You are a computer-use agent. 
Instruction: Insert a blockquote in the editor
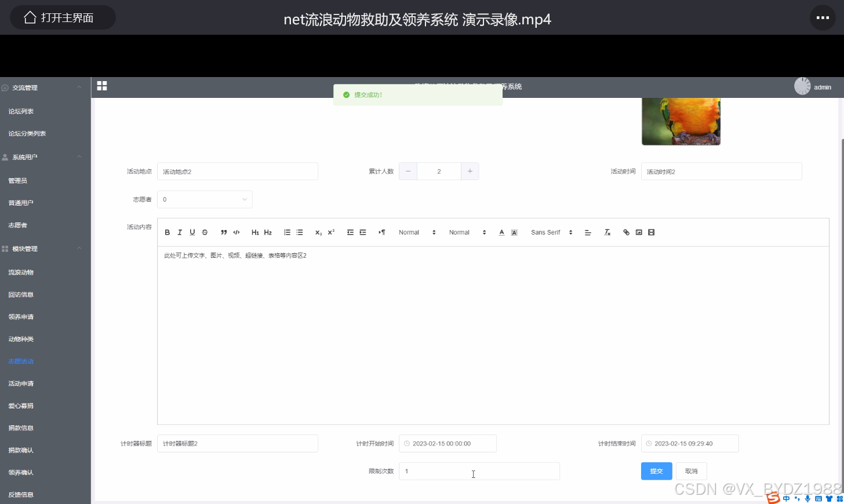(x=224, y=232)
